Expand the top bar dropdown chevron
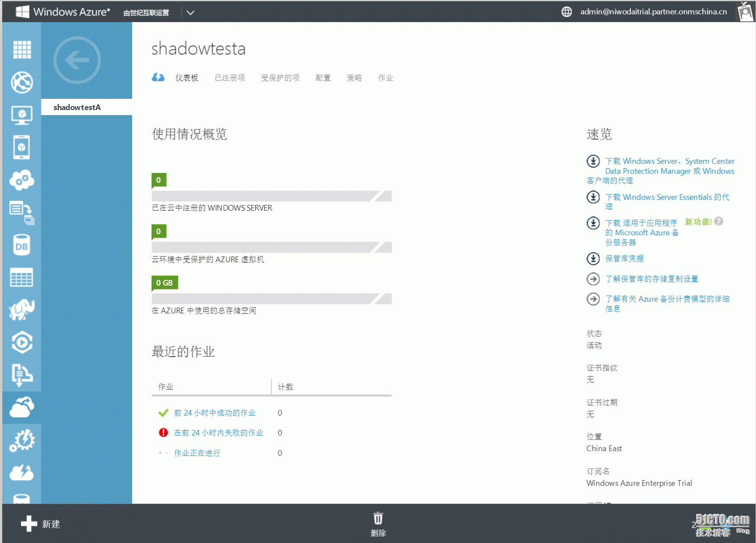Image resolution: width=756 pixels, height=543 pixels. pos(190,13)
